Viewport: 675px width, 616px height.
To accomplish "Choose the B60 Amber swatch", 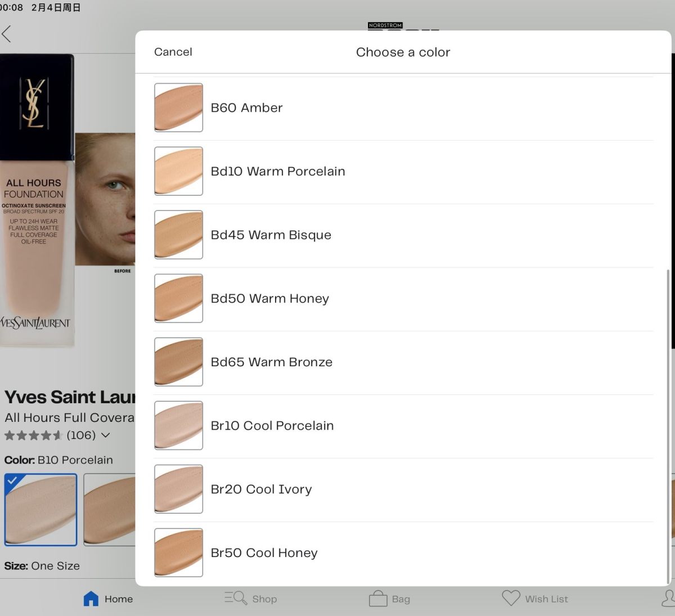I will point(178,107).
